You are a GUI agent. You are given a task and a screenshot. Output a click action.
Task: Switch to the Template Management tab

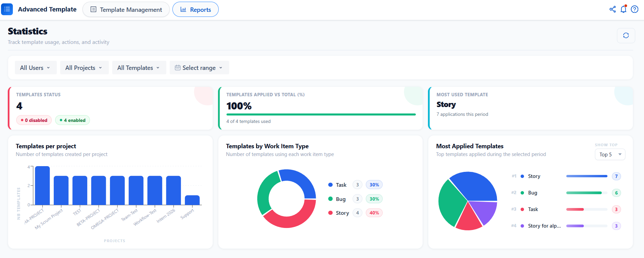(126, 9)
